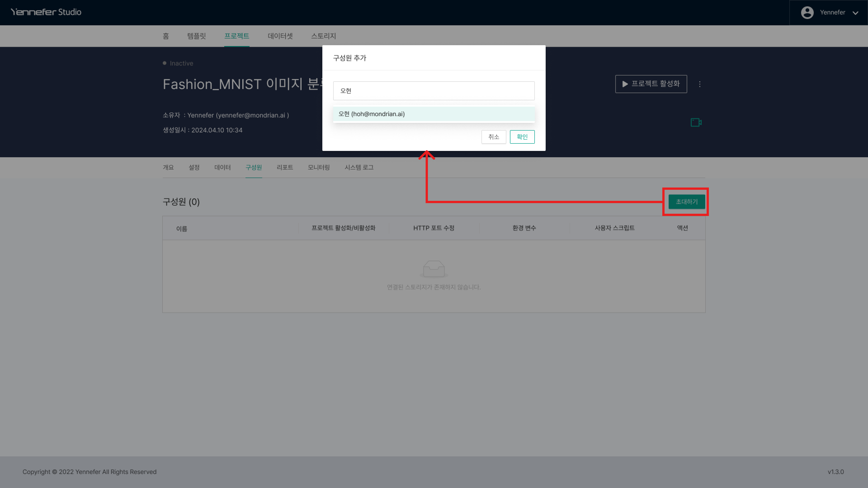Switch to the 개요 project tab
Image resolution: width=868 pixels, height=488 pixels.
pyautogui.click(x=168, y=167)
